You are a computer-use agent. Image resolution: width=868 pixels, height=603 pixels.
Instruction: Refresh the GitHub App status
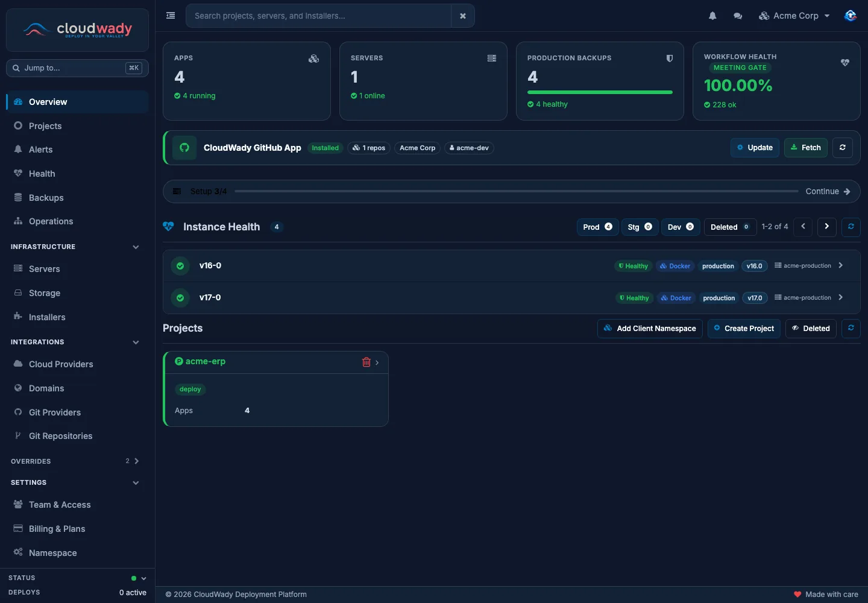[x=843, y=148]
